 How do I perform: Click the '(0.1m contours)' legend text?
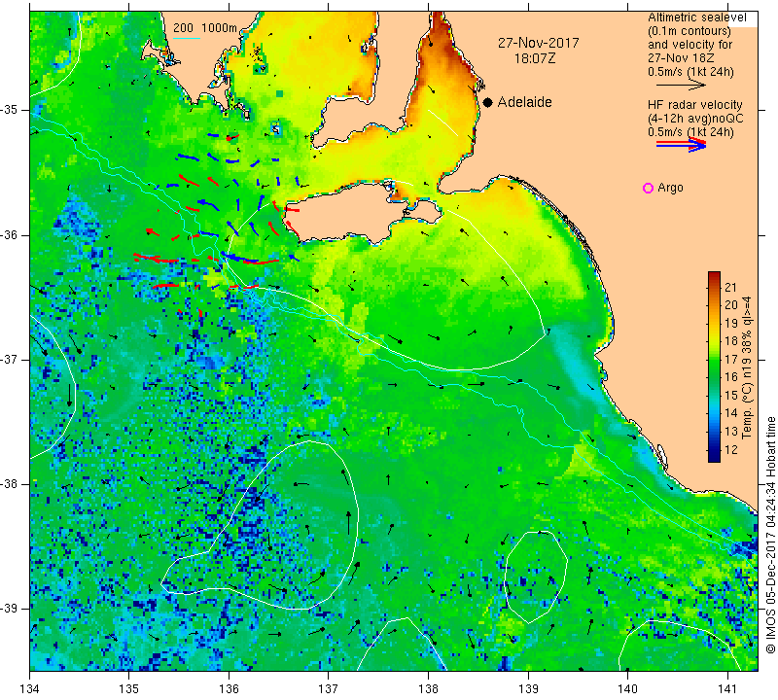[689, 31]
